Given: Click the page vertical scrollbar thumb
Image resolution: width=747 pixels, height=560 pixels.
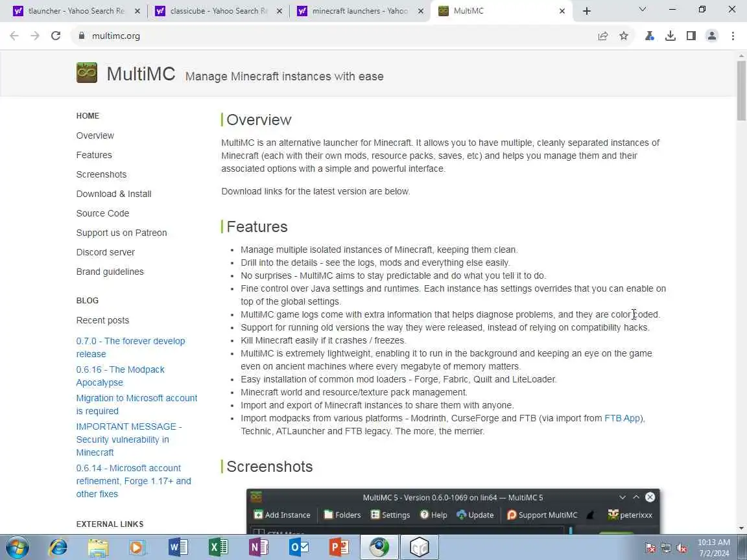Looking at the screenshot, I should tap(741, 91).
